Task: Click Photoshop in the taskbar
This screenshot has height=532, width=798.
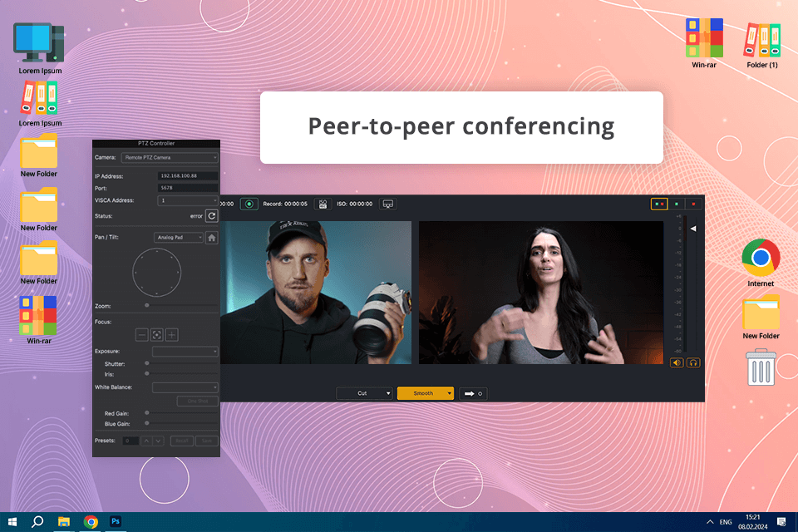Action: [116, 522]
